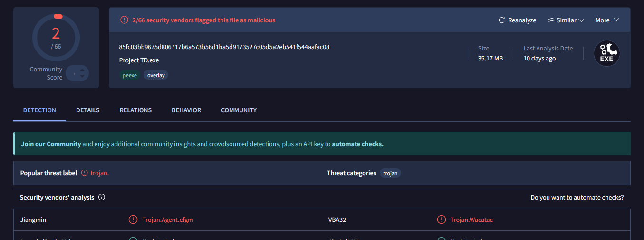Click the detection score ring gauge
Viewport: 644px width, 240px height.
[56, 37]
